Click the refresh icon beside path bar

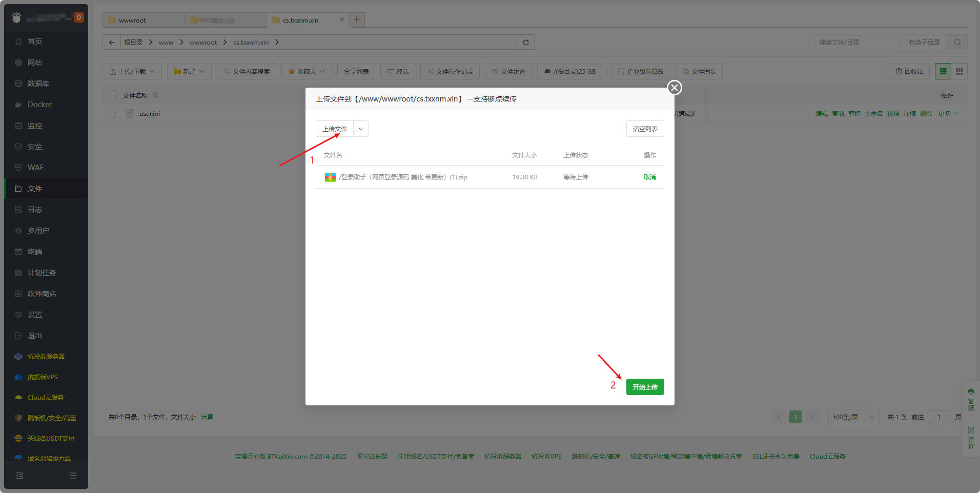click(525, 43)
